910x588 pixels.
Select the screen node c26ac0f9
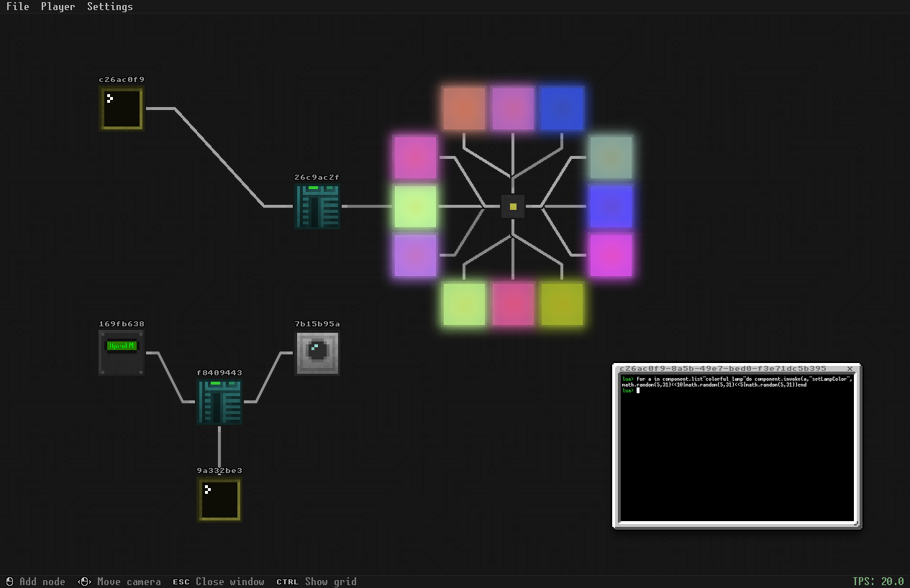tap(122, 109)
